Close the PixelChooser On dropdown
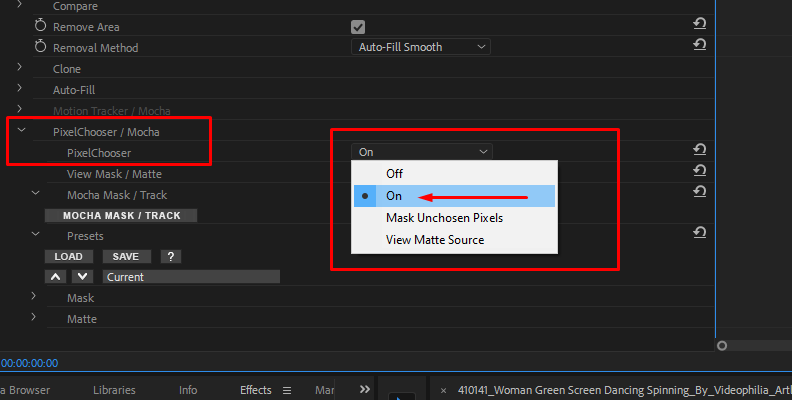This screenshot has height=400, width=792. point(422,152)
